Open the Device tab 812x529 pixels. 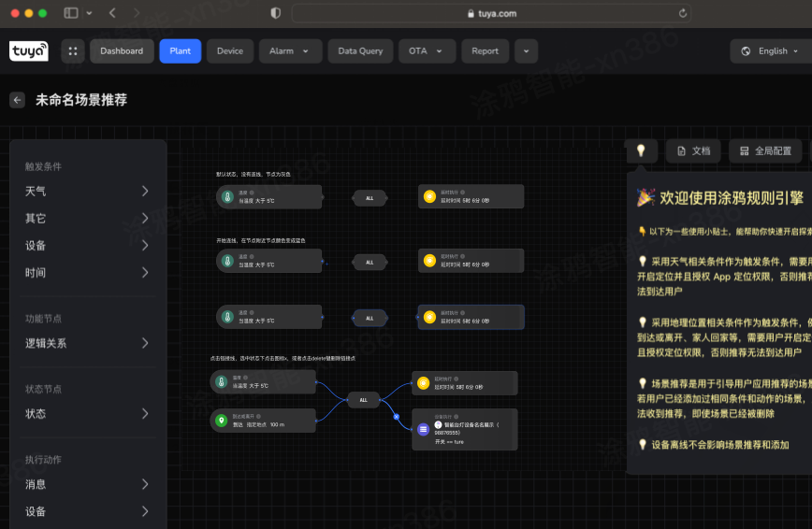pyautogui.click(x=230, y=51)
